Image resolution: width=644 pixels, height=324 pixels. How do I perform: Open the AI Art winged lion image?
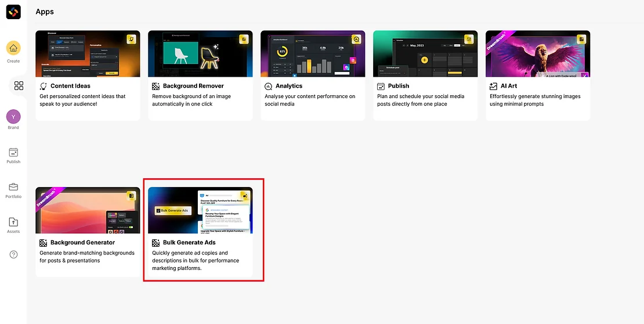(538, 54)
